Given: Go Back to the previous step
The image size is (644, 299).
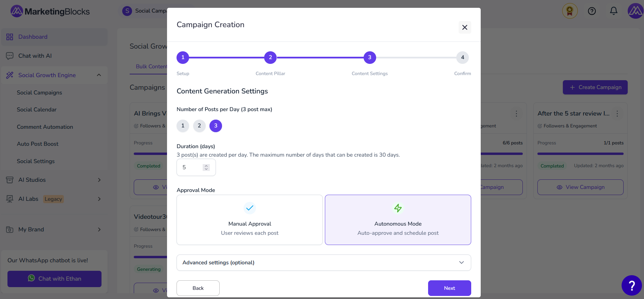Looking at the screenshot, I should [x=198, y=288].
